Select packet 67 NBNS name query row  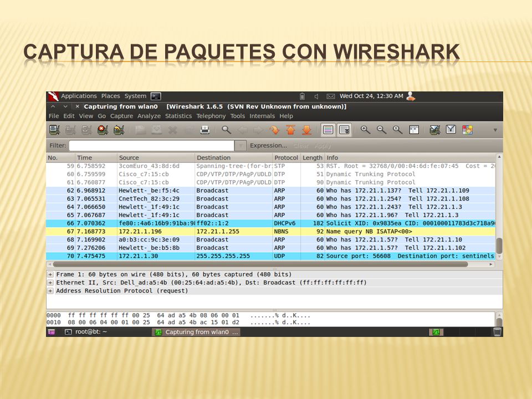tap(271, 232)
